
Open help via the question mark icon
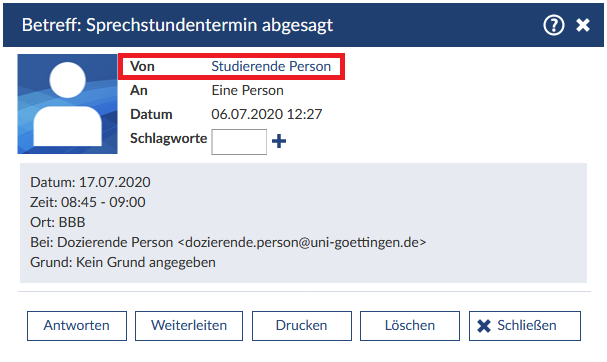coord(554,26)
